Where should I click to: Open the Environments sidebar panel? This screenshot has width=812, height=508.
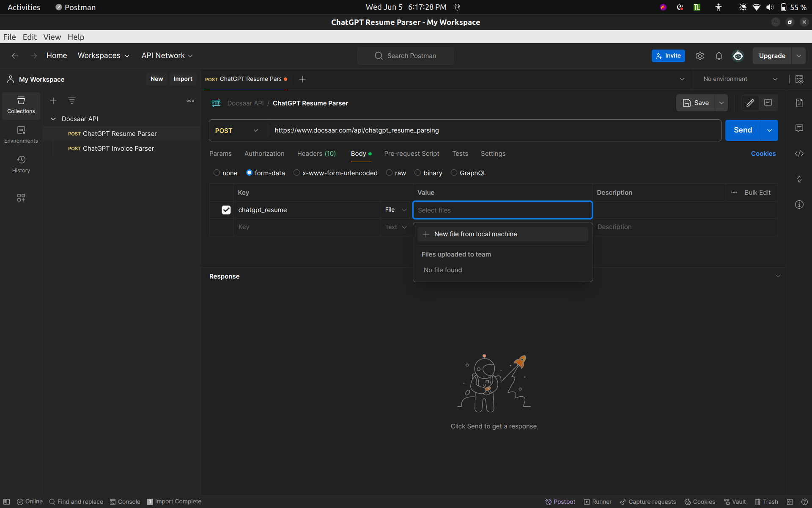(x=21, y=135)
